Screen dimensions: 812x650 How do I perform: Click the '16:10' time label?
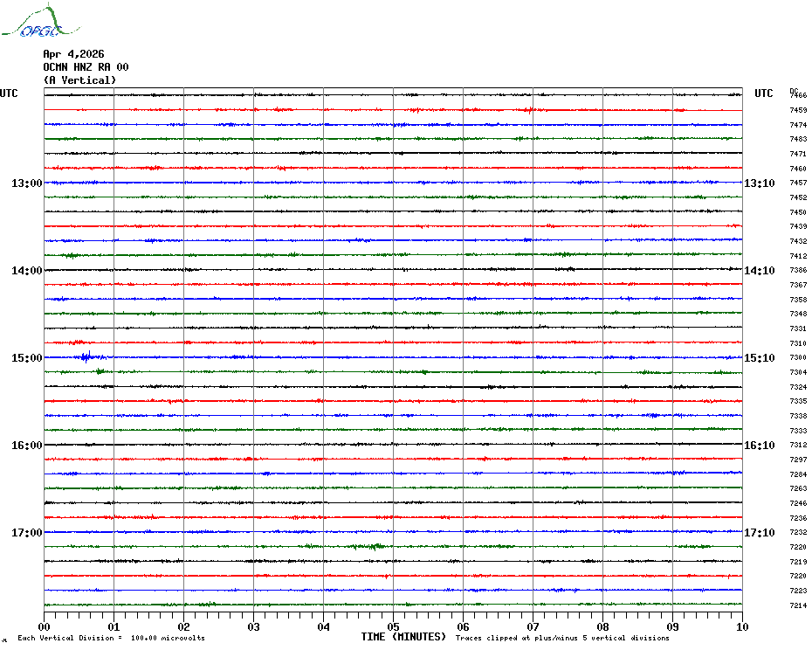click(760, 446)
